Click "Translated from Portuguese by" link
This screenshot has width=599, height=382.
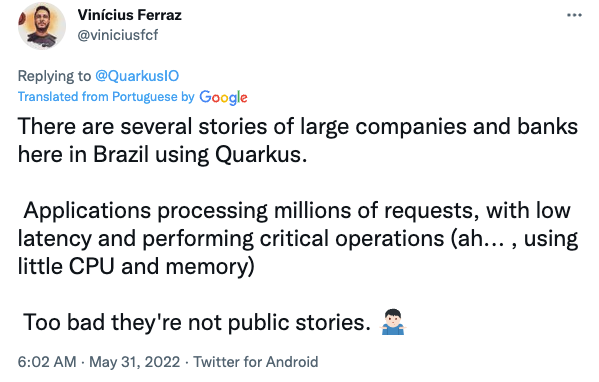(106, 97)
